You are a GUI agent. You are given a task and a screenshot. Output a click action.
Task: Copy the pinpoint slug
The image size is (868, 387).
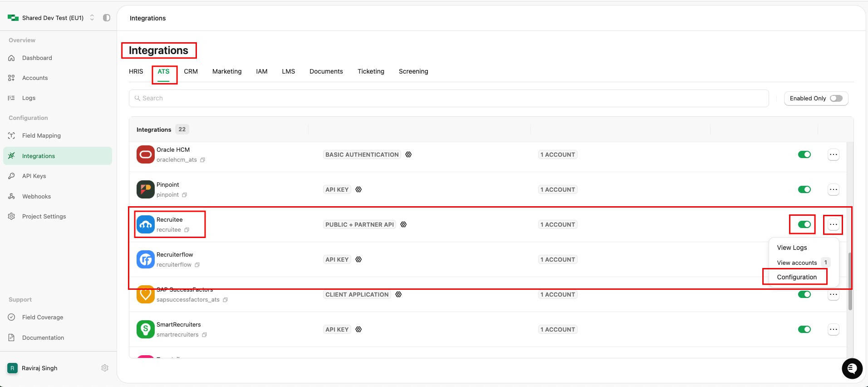pyautogui.click(x=185, y=195)
